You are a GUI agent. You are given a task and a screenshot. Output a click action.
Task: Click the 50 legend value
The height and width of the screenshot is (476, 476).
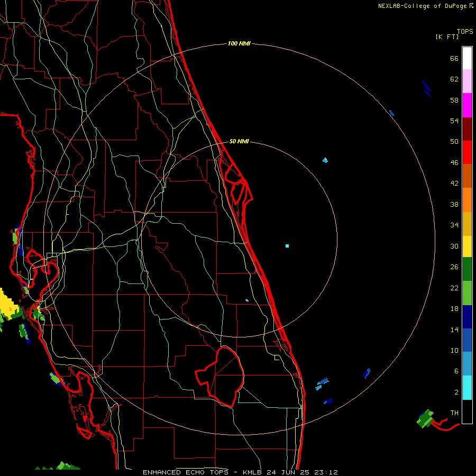[x=454, y=142]
